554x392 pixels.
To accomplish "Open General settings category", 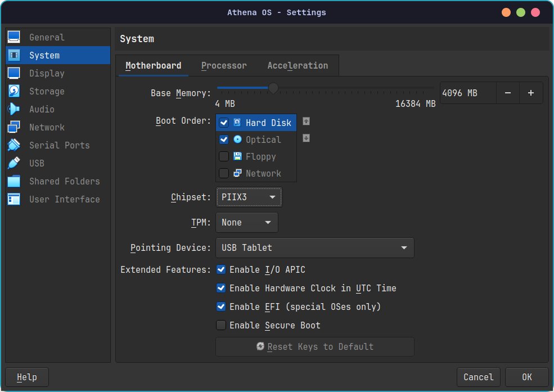I will point(58,37).
